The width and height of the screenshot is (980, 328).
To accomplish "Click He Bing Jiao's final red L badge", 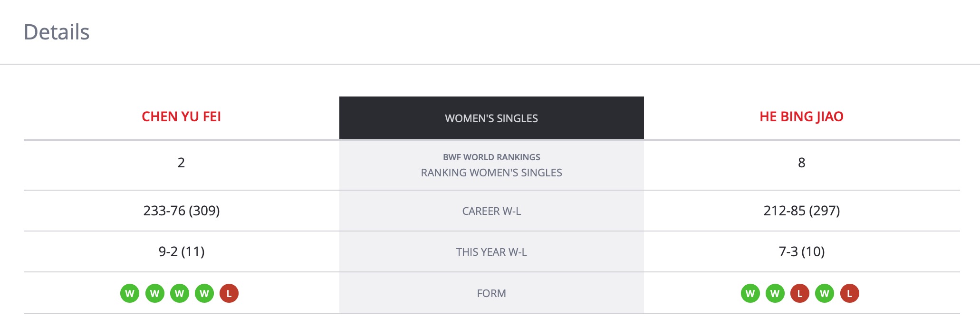I will (x=850, y=293).
